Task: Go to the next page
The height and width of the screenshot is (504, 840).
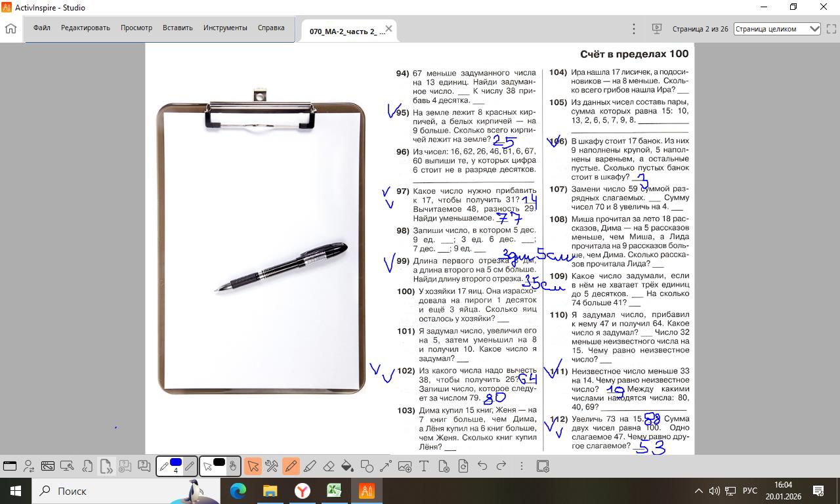Action: coord(106,466)
